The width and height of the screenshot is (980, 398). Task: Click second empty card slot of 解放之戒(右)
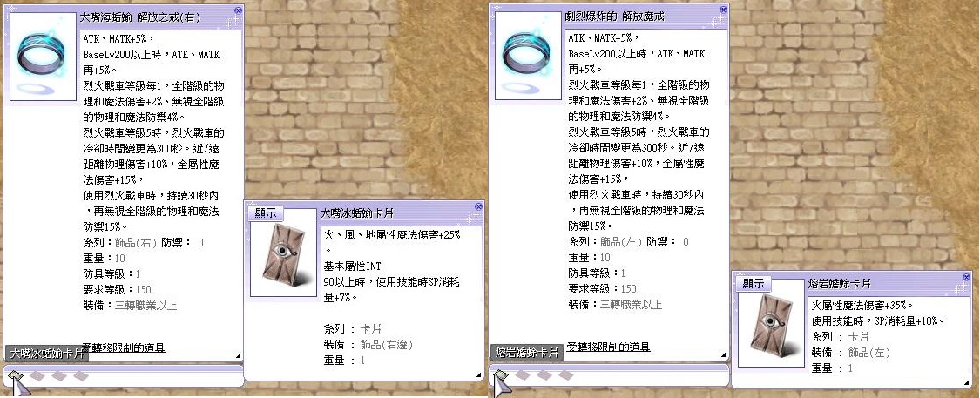pos(59,375)
